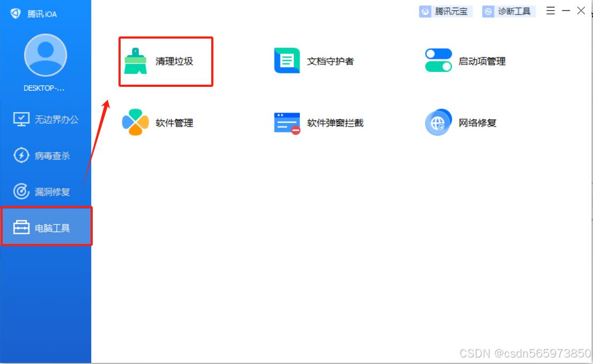Click the toggle graphic on 启动项管理
The height and width of the screenshot is (364, 593).
pyautogui.click(x=438, y=61)
